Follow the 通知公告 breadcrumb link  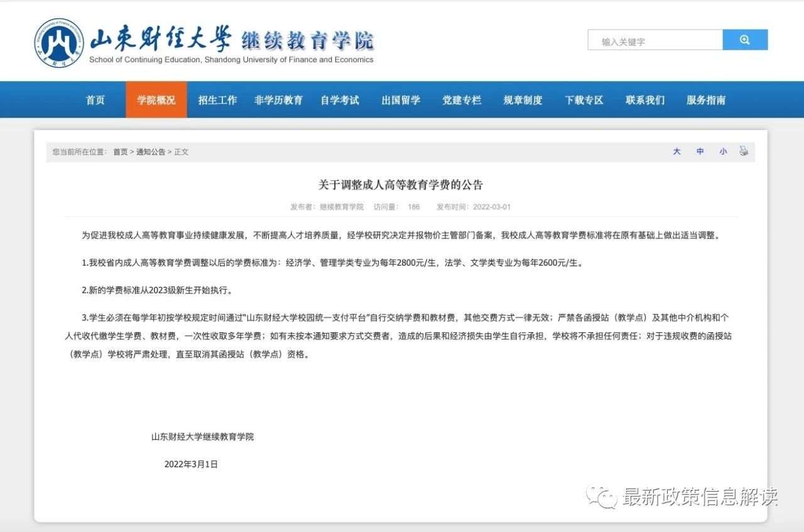click(x=151, y=152)
